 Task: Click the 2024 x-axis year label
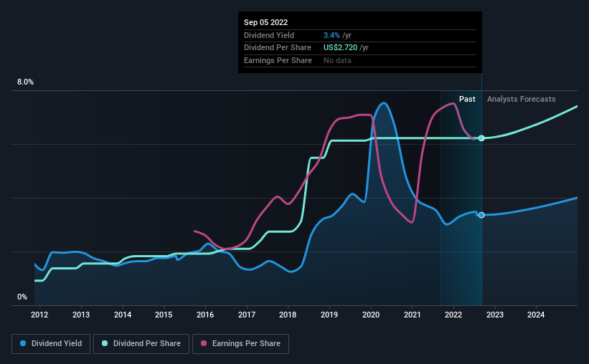pos(536,315)
